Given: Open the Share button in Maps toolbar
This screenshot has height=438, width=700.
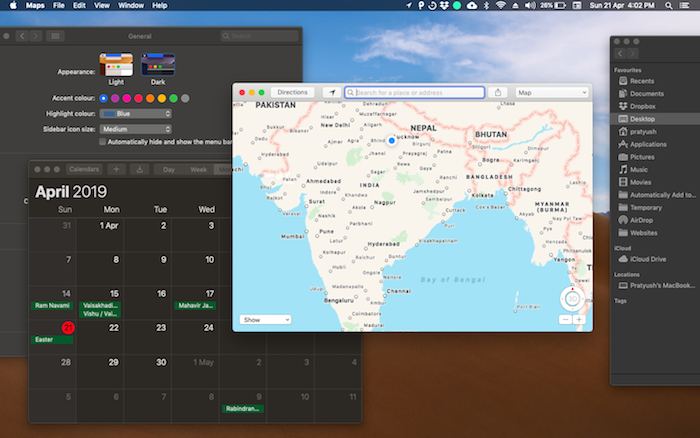Looking at the screenshot, I should coord(499,92).
